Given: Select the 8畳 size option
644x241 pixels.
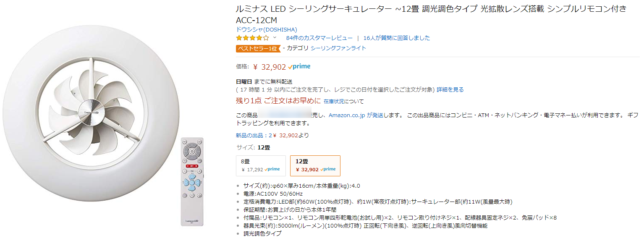Looking at the screenshot, I should (x=261, y=165).
